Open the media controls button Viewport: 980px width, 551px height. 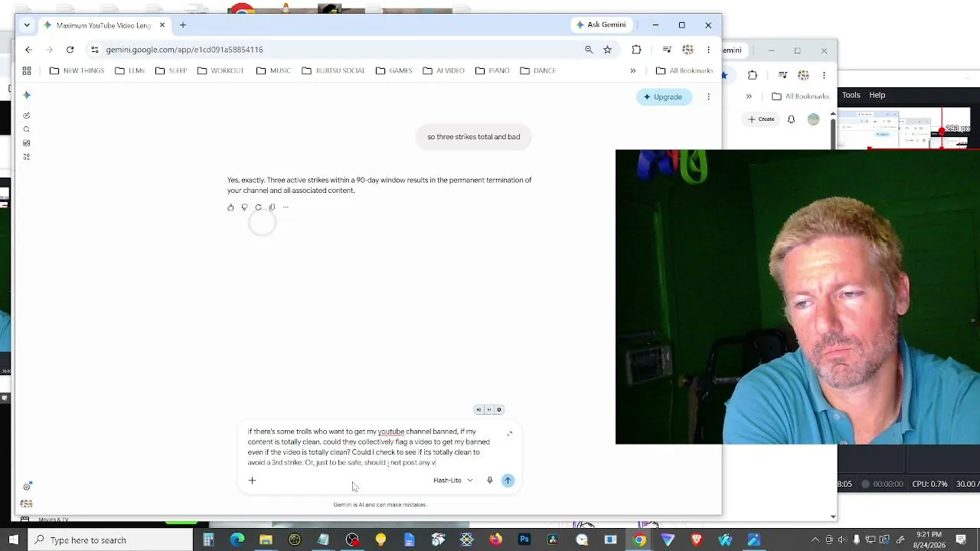point(667,50)
